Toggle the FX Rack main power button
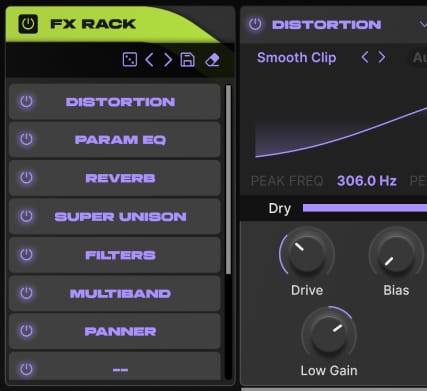 tap(28, 24)
